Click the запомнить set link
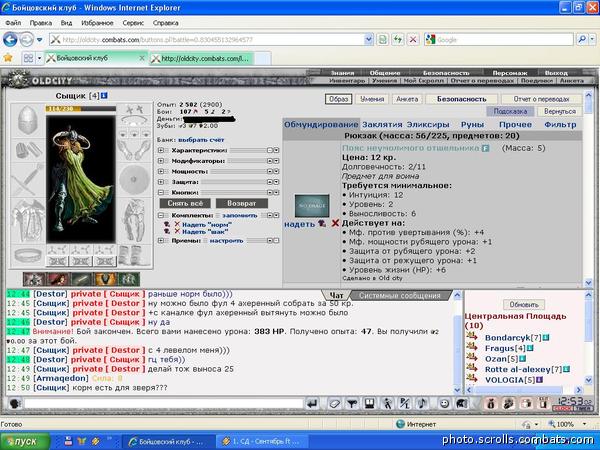The image size is (600, 450). click(x=240, y=215)
